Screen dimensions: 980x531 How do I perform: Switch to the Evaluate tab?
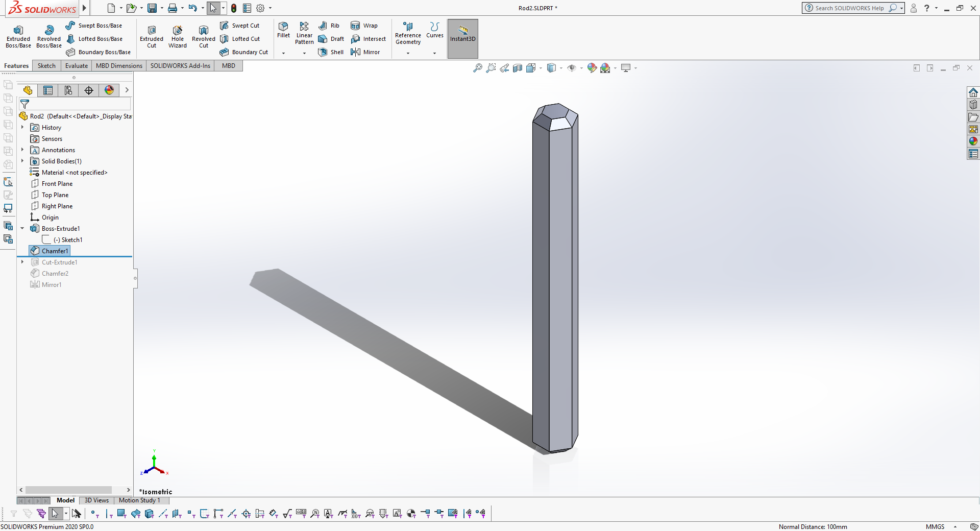coord(77,66)
